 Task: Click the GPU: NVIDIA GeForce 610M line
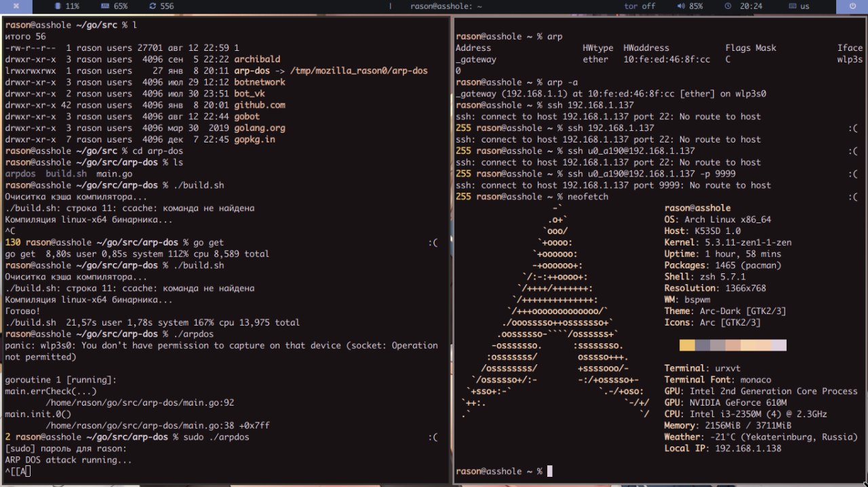click(726, 402)
